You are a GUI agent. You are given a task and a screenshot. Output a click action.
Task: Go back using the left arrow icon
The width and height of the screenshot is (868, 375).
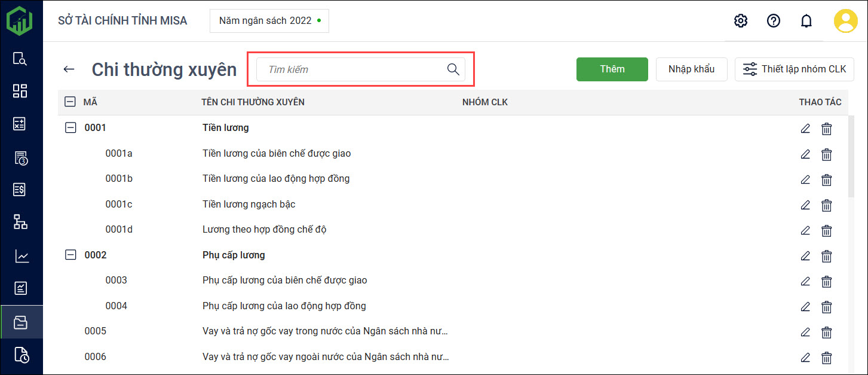click(69, 69)
